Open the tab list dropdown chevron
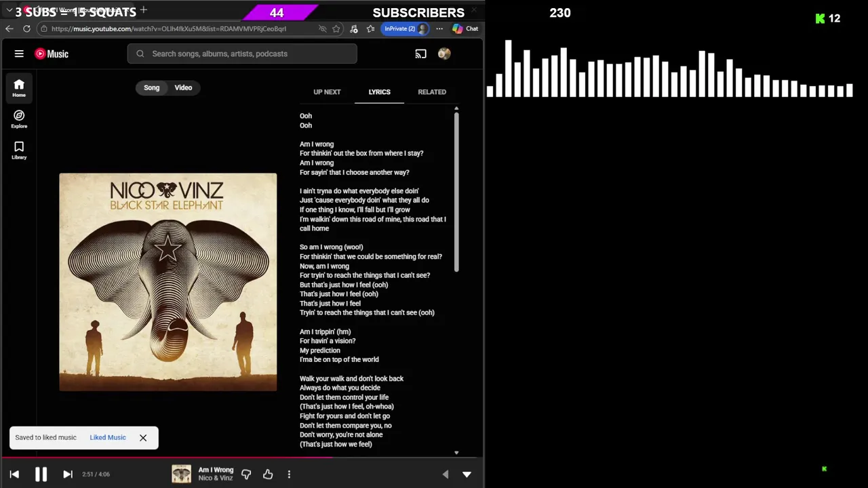This screenshot has height=488, width=868. tap(9, 10)
